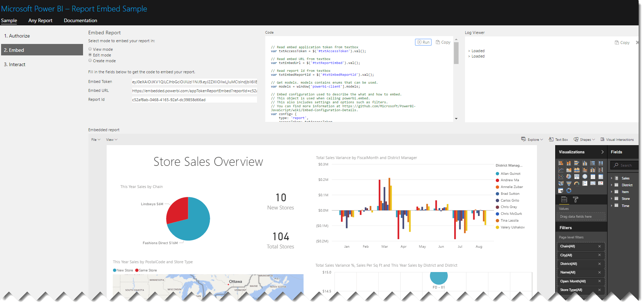Expand the Store table in Fields
This screenshot has width=644, height=306.
(x=612, y=198)
